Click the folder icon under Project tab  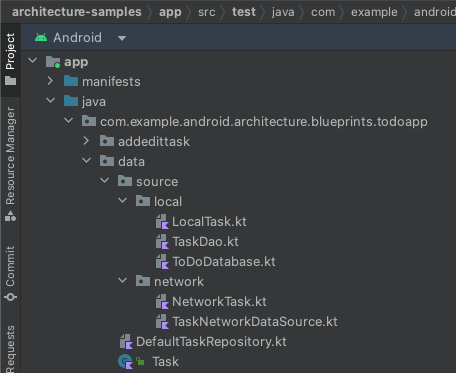click(x=10, y=81)
